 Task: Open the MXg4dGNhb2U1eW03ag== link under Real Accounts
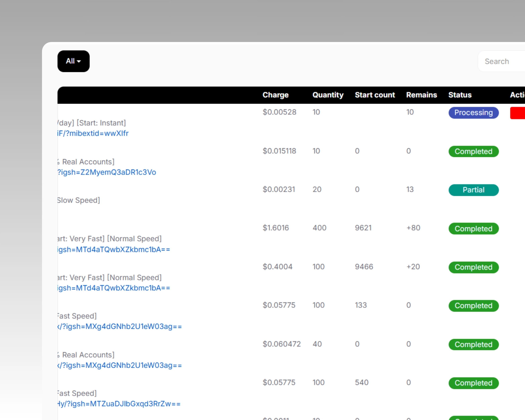tap(120, 365)
